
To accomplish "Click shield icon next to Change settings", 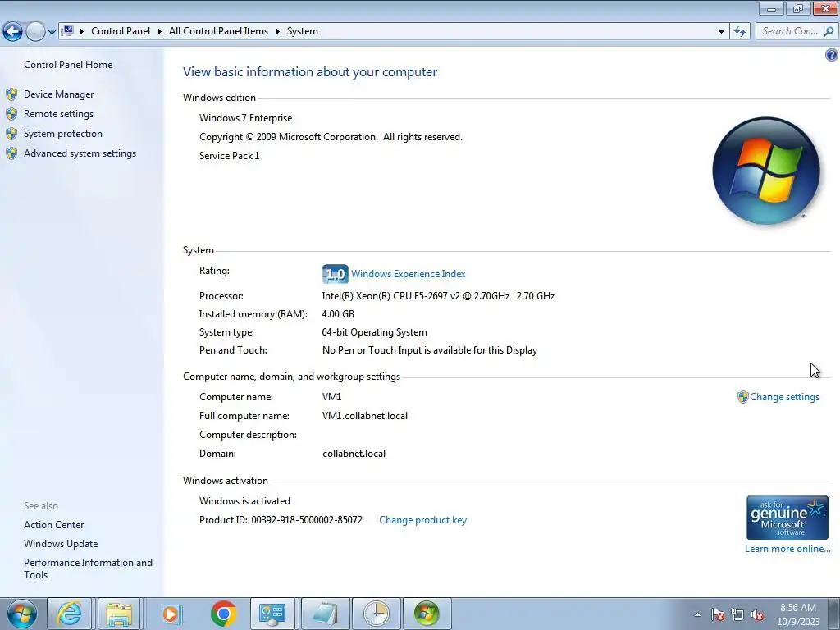I will tap(742, 397).
